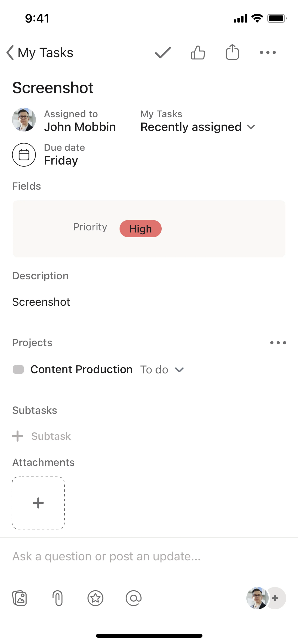The width and height of the screenshot is (298, 644).
Task: Open the Content Production project
Action: [x=81, y=369]
